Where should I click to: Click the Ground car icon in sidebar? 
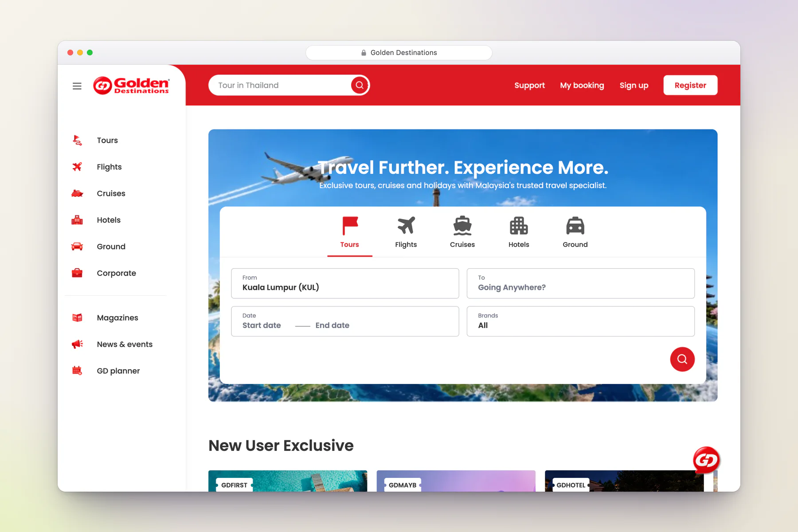click(77, 246)
